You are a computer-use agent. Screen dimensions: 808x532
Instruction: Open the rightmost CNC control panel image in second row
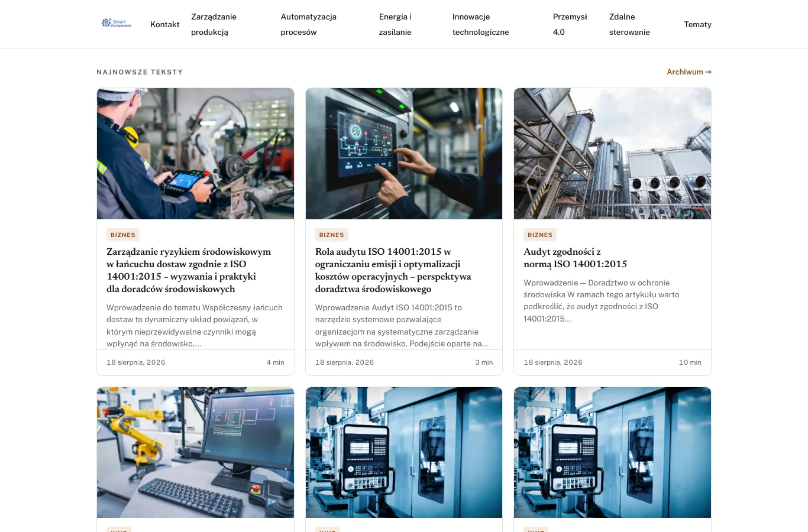pos(612,453)
